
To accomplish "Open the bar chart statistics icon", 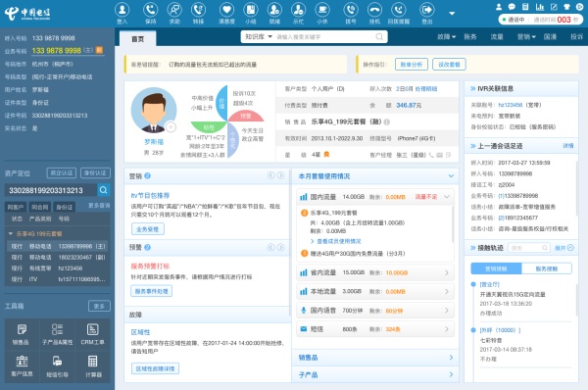I will click(x=540, y=7).
